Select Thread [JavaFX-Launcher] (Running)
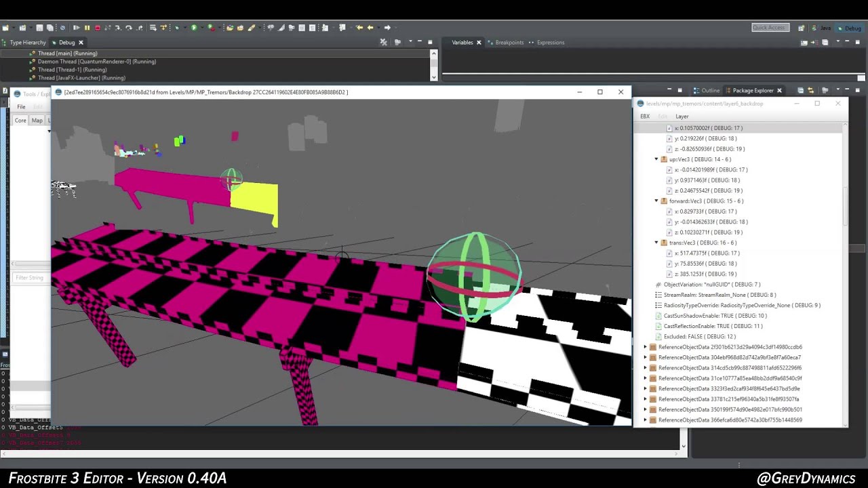Viewport: 868px width, 488px height. tap(81, 77)
